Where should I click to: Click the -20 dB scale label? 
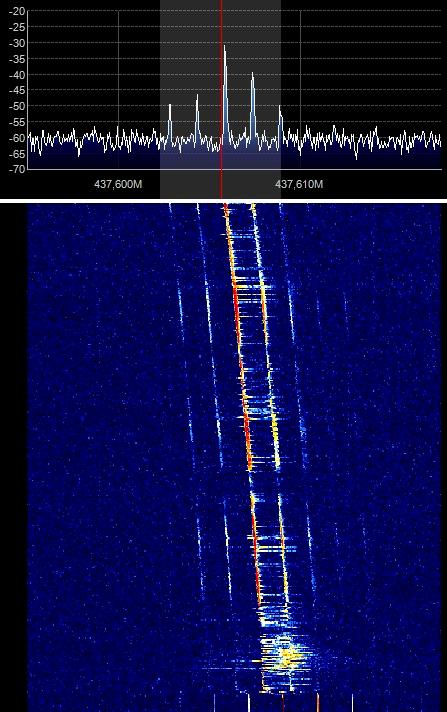(x=17, y=12)
